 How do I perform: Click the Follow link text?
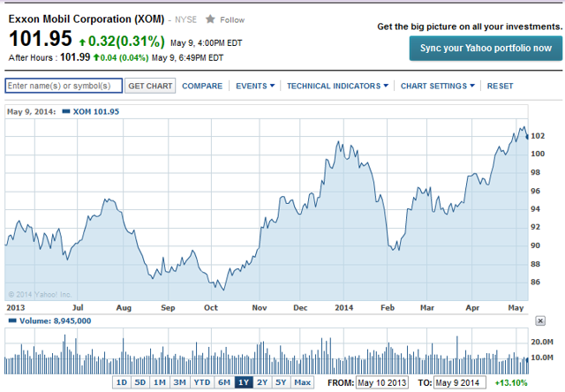232,19
